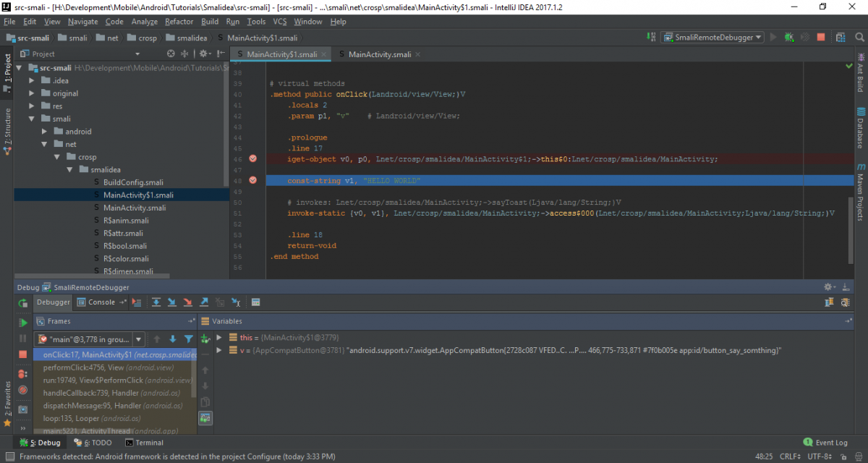Screen dimensions: 868x463
Task: Expand the res folder
Action: click(32, 106)
